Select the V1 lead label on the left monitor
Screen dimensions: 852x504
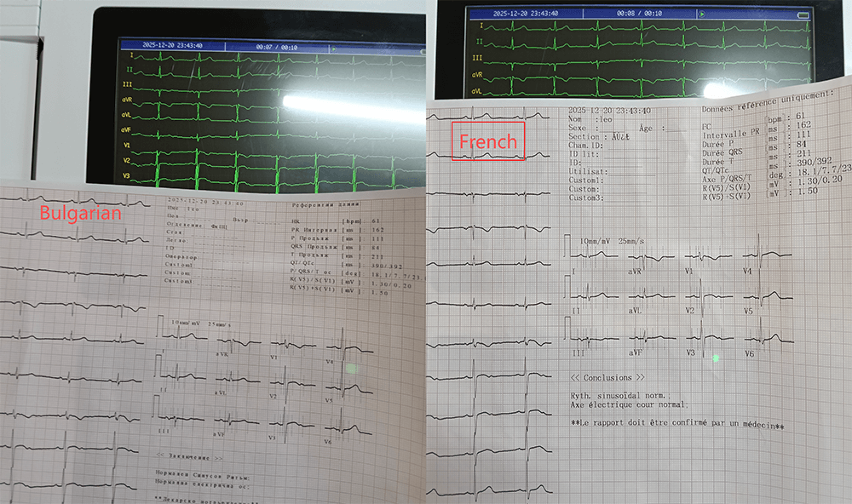126,146
